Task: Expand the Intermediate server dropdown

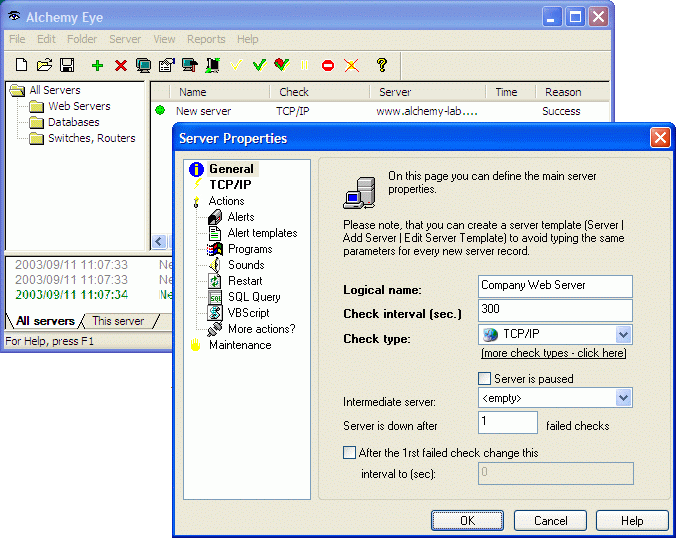Action: (x=623, y=398)
